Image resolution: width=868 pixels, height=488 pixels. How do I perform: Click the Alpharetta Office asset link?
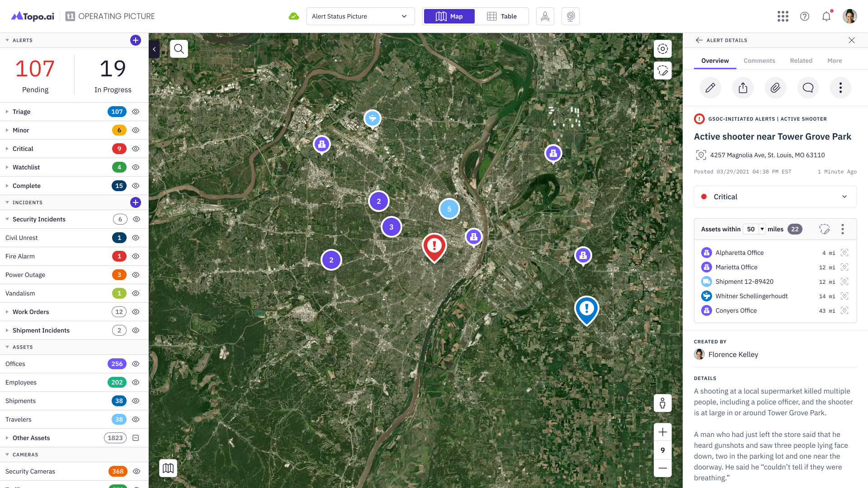point(739,253)
